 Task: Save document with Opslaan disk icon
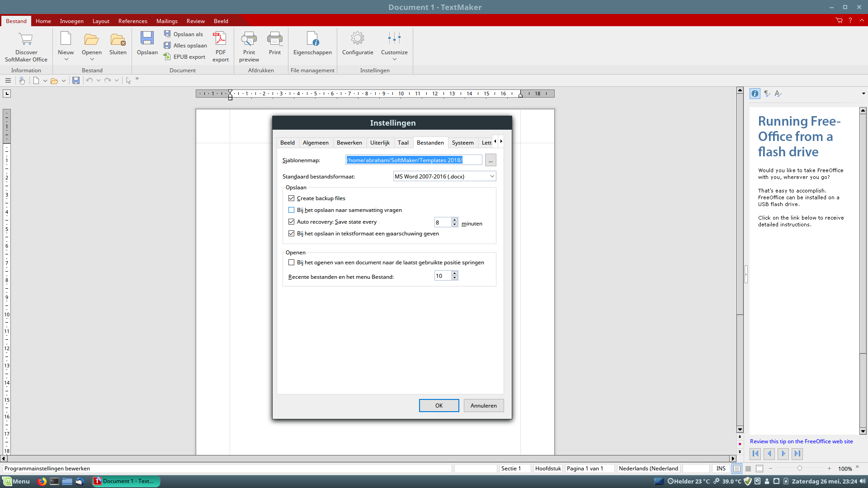(147, 38)
